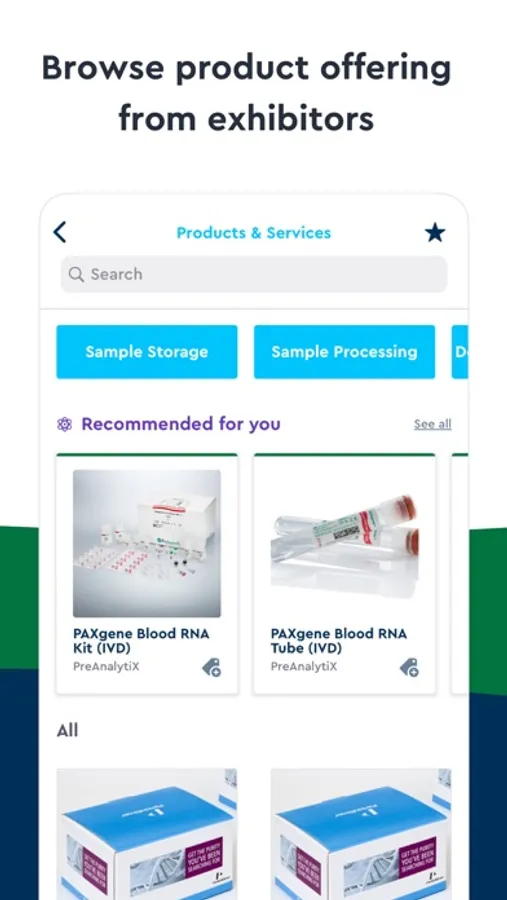The height and width of the screenshot is (900, 507).
Task: Open the See all link
Action: tap(433, 424)
